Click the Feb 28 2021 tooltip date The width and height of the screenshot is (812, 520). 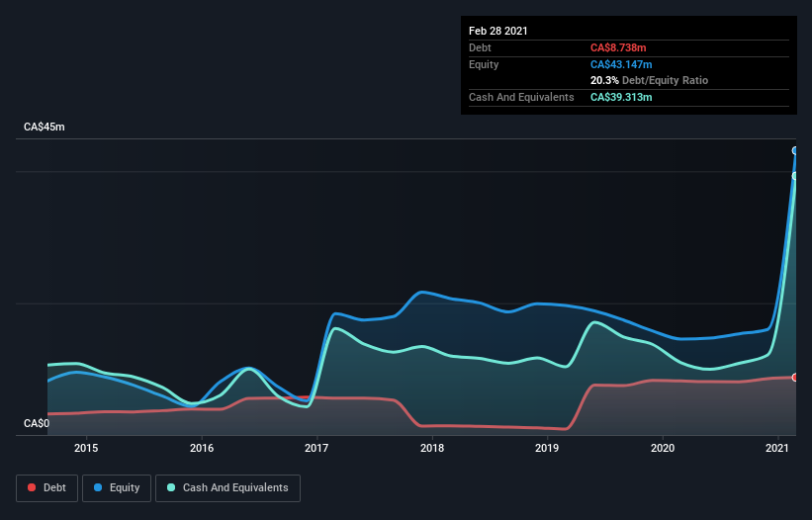coord(498,31)
